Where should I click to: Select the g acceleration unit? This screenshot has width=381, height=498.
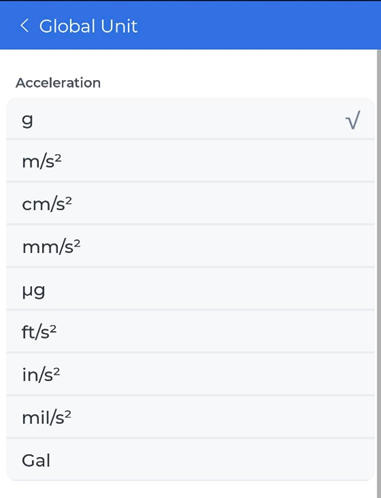[x=190, y=119]
